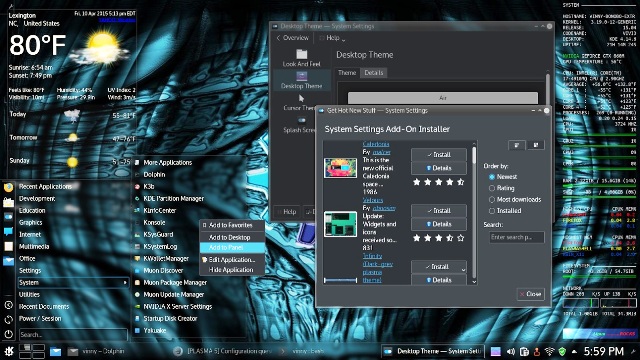Click Desktop Theme taskbar entry
This screenshot has height=360, width=640.
coord(432,351)
